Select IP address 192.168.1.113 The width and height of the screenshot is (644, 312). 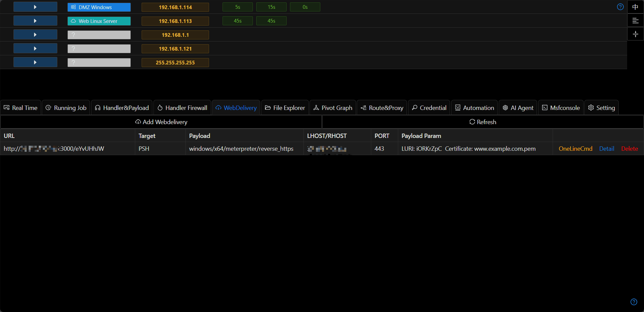coord(175,21)
